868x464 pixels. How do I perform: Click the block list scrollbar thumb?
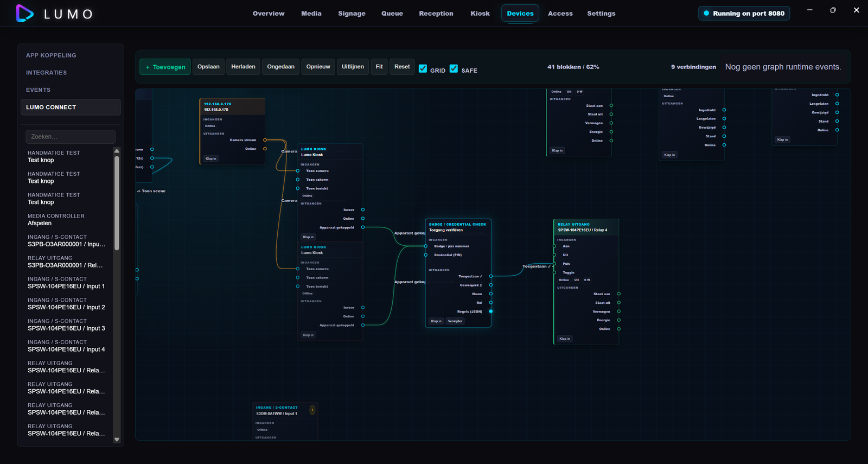[x=117, y=204]
